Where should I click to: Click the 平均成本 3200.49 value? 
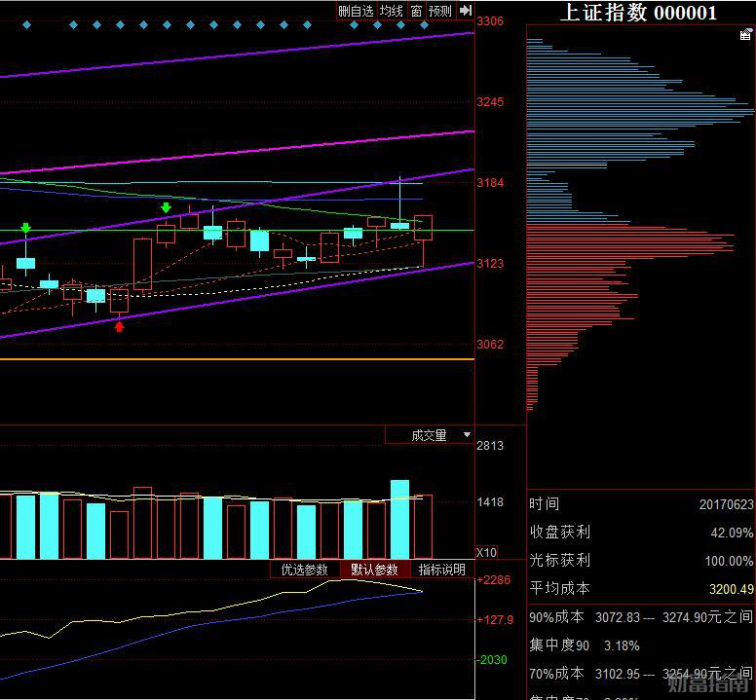coord(731,589)
